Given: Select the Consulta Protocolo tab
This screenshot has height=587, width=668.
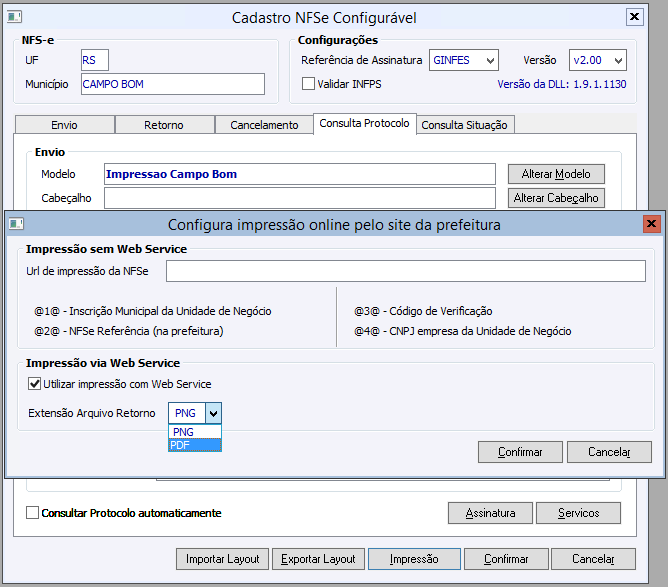Looking at the screenshot, I should [364, 124].
